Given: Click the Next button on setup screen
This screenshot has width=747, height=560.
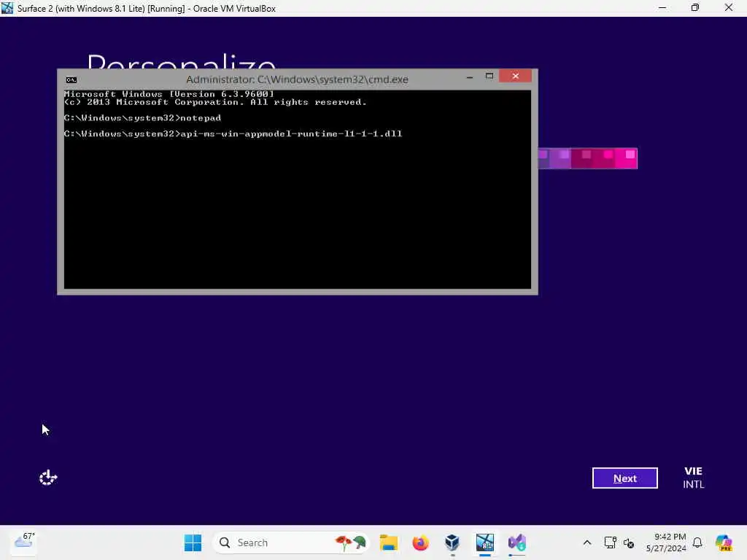Looking at the screenshot, I should click(624, 478).
